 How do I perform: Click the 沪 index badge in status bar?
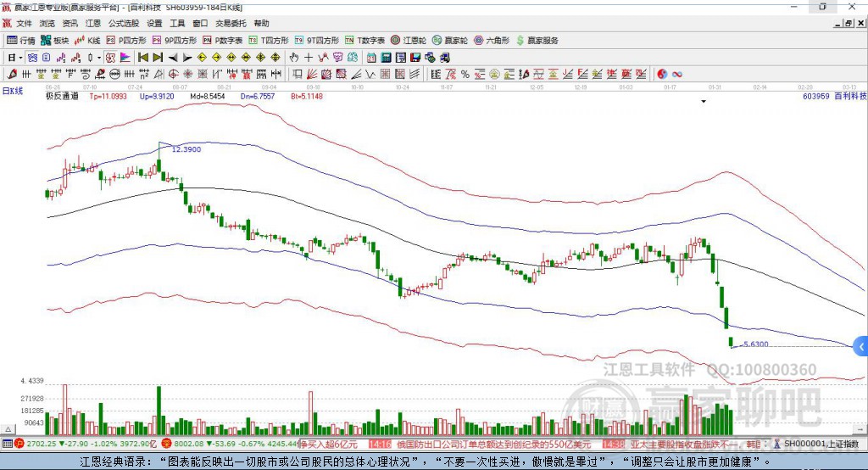point(19,444)
